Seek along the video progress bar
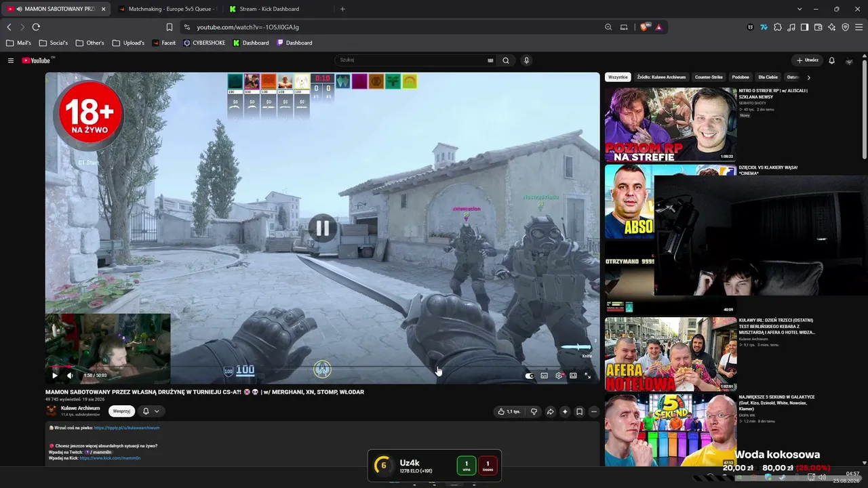The height and width of the screenshot is (488, 868). [322, 367]
